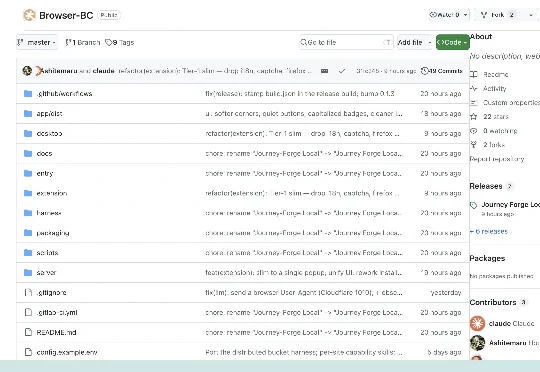Focus the Go to file search field

pyautogui.click(x=346, y=42)
